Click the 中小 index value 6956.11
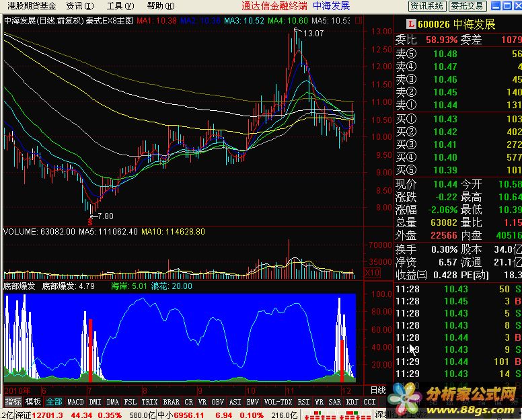The width and height of the screenshot is (522, 420). 189,415
